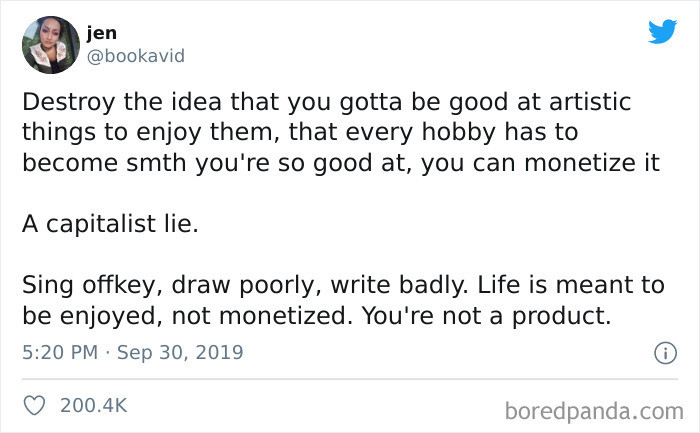Image resolution: width=700 pixels, height=433 pixels.
Task: Click the 5:20 PM timestamp
Action: (x=60, y=353)
